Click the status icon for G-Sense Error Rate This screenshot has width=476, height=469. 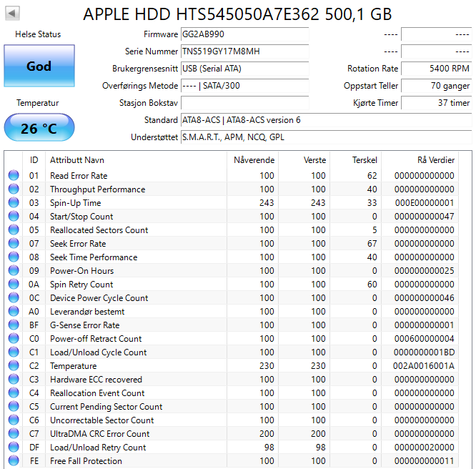pos(14,325)
